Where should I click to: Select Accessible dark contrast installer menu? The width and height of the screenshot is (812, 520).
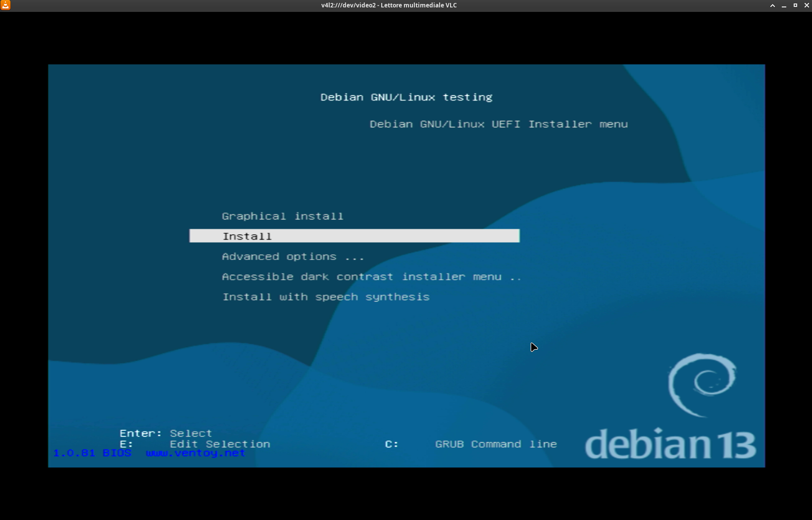pyautogui.click(x=371, y=277)
